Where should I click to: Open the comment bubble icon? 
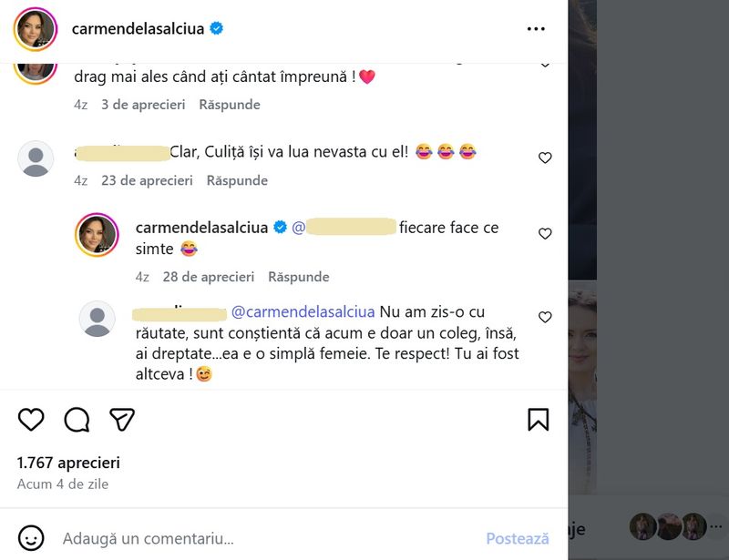click(x=78, y=420)
